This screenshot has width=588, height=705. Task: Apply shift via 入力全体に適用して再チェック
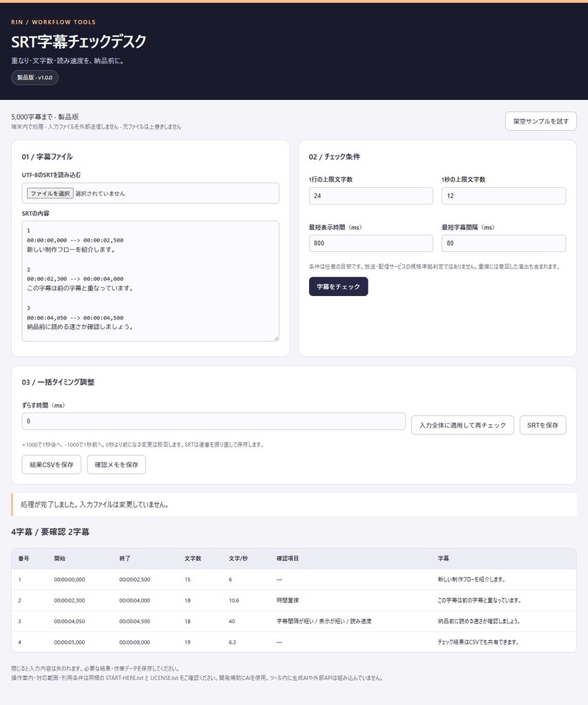point(463,425)
